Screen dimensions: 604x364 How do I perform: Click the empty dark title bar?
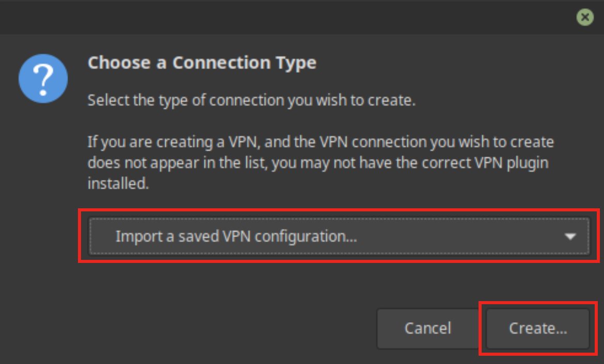(x=284, y=18)
